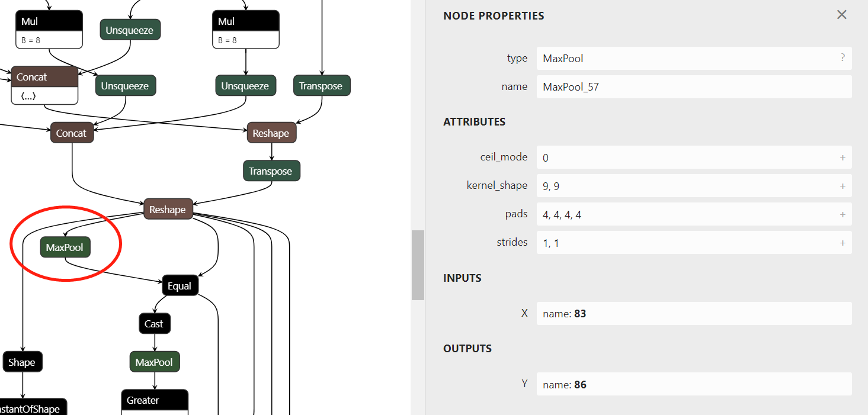
Task: Click the kernel_shape attribute label
Action: coord(497,185)
